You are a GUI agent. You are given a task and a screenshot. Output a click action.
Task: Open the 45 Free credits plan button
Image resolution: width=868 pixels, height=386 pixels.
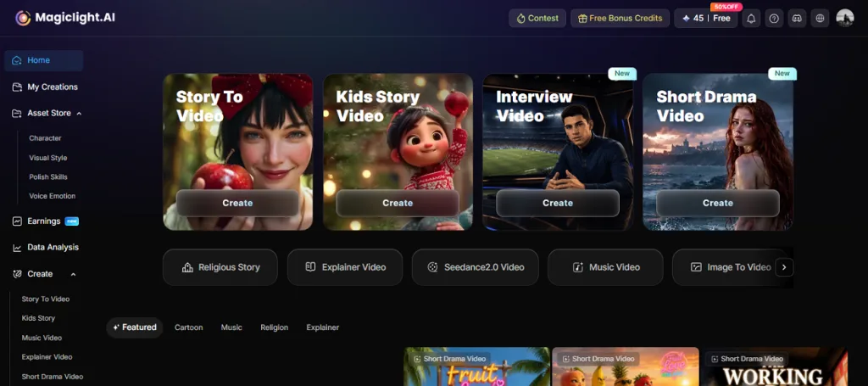point(706,19)
